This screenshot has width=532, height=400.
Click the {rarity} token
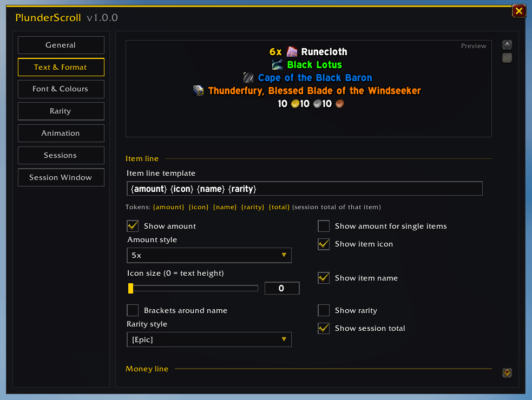252,207
